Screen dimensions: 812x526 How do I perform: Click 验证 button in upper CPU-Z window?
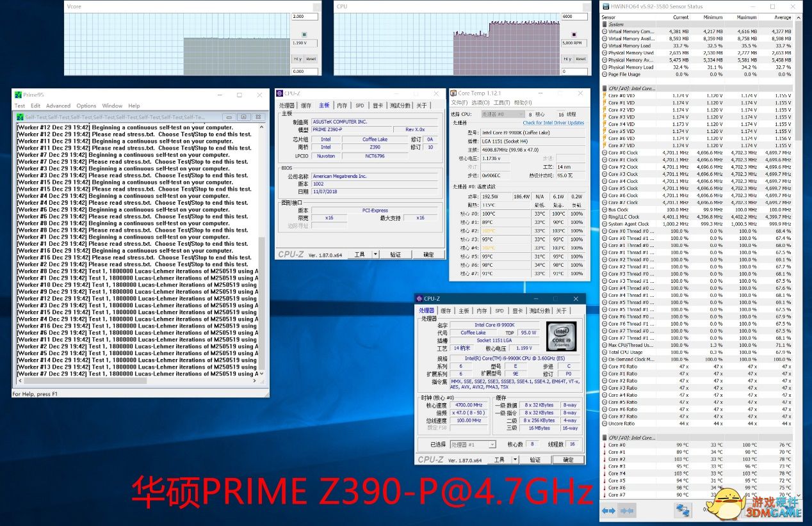[395, 255]
